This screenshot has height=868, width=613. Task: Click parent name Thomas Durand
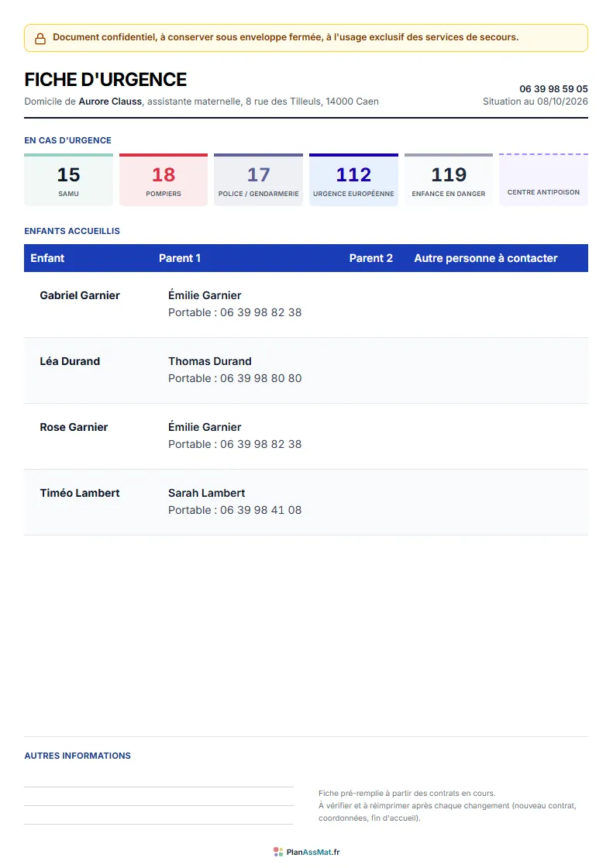point(210,361)
